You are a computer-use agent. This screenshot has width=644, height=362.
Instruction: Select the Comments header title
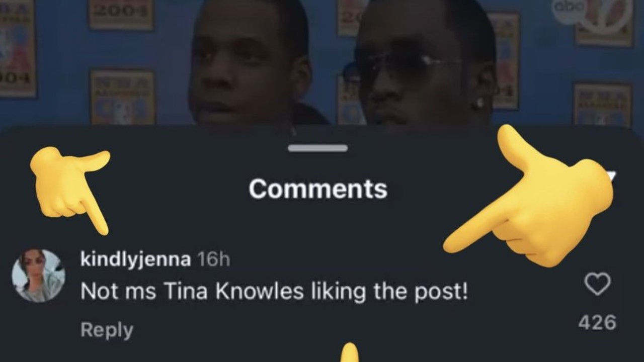318,189
